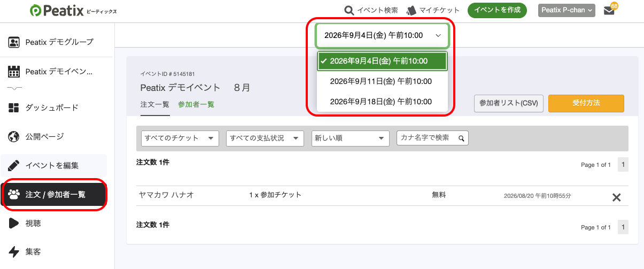The height and width of the screenshot is (269, 644).
Task: Click the 2026/08/20 午前10時55分 timestamp
Action: 537,196
